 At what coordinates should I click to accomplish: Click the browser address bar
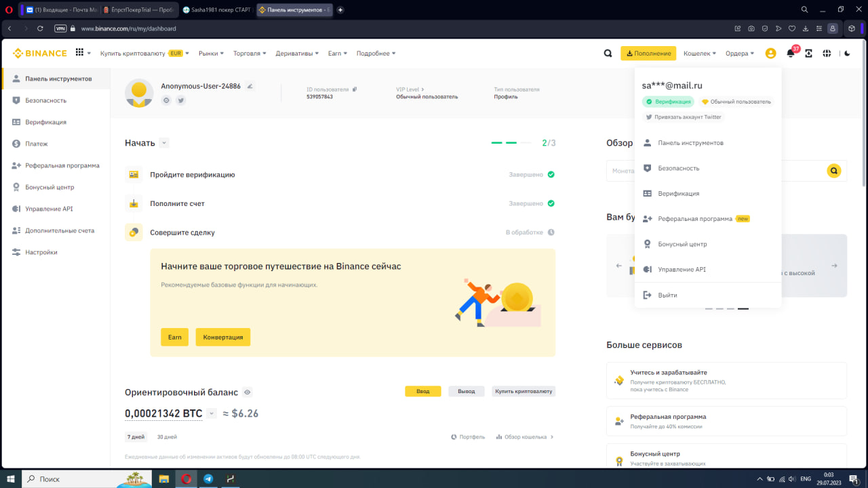pyautogui.click(x=400, y=28)
